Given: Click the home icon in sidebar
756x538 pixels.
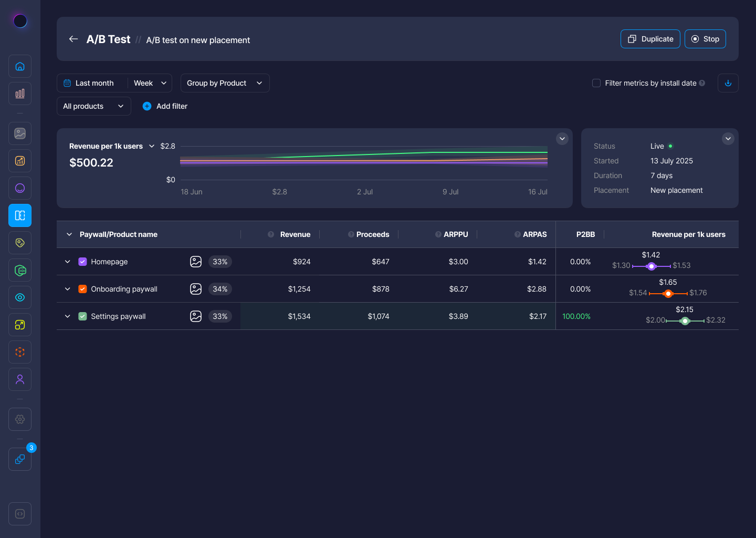Looking at the screenshot, I should pyautogui.click(x=20, y=66).
